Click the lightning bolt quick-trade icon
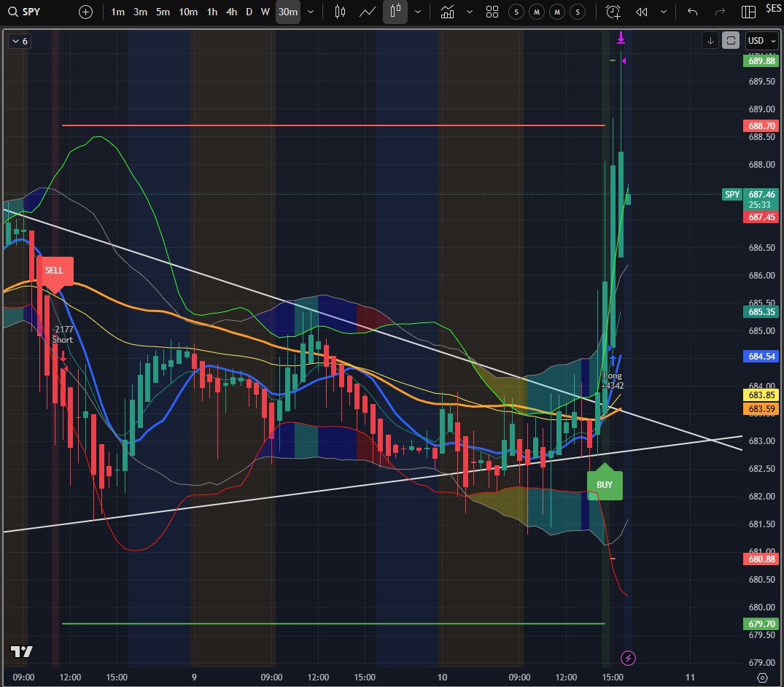The image size is (784, 687). [628, 658]
